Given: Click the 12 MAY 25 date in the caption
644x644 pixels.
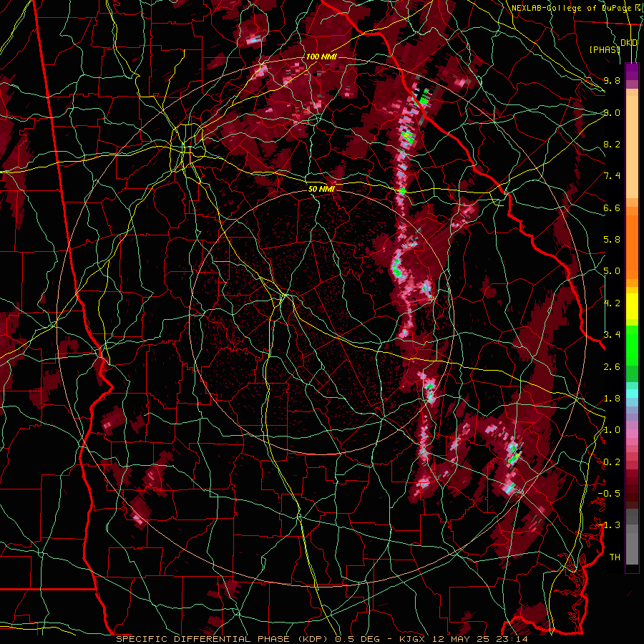Looking at the screenshot, I should coord(462,639).
